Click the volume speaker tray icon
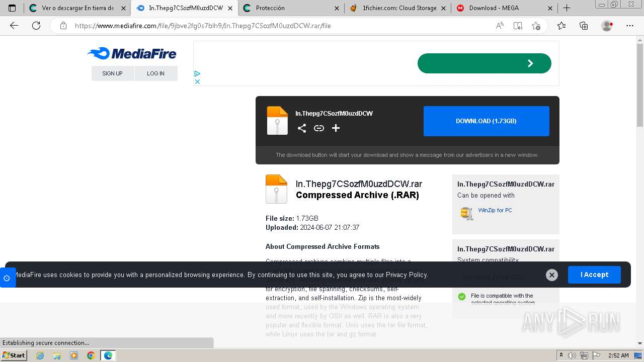Screen dimensions: 644x362 click(x=572, y=355)
